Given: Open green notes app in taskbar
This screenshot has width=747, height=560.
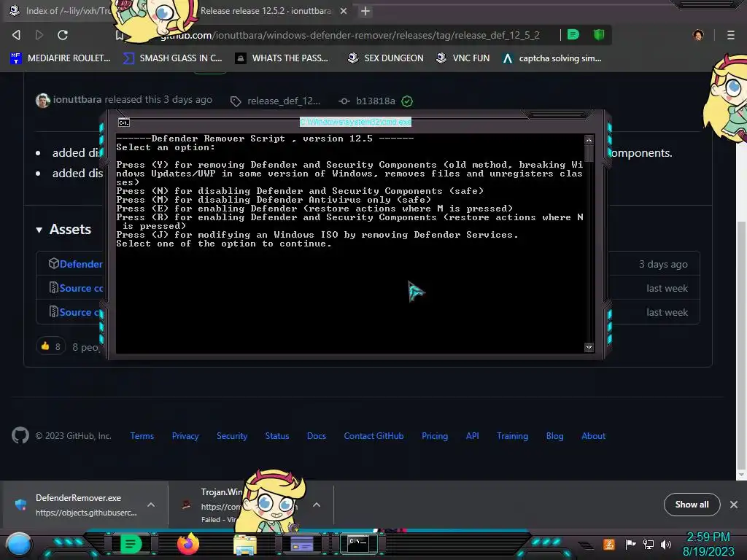Looking at the screenshot, I should click(131, 544).
